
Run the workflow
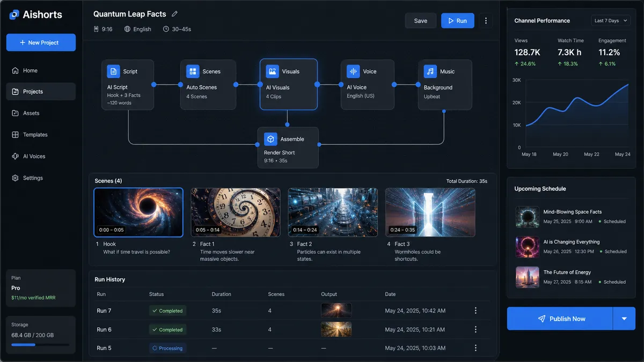457,21
